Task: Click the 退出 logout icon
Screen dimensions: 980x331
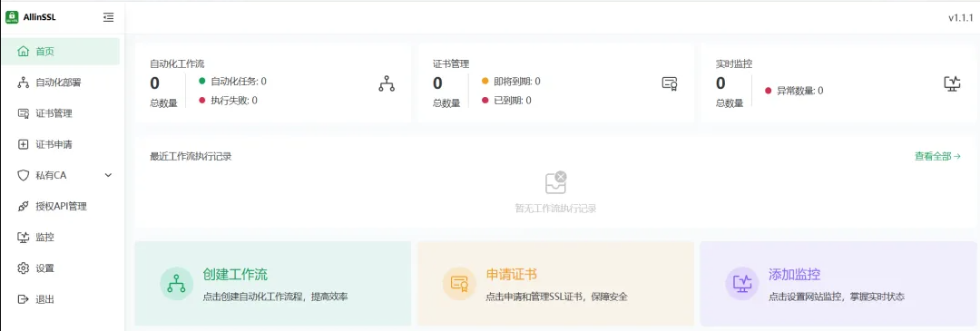Action: [x=23, y=299]
